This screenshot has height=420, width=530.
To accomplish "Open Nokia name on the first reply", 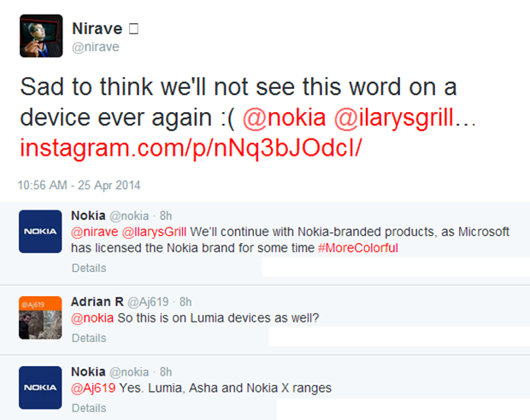I will (x=88, y=216).
